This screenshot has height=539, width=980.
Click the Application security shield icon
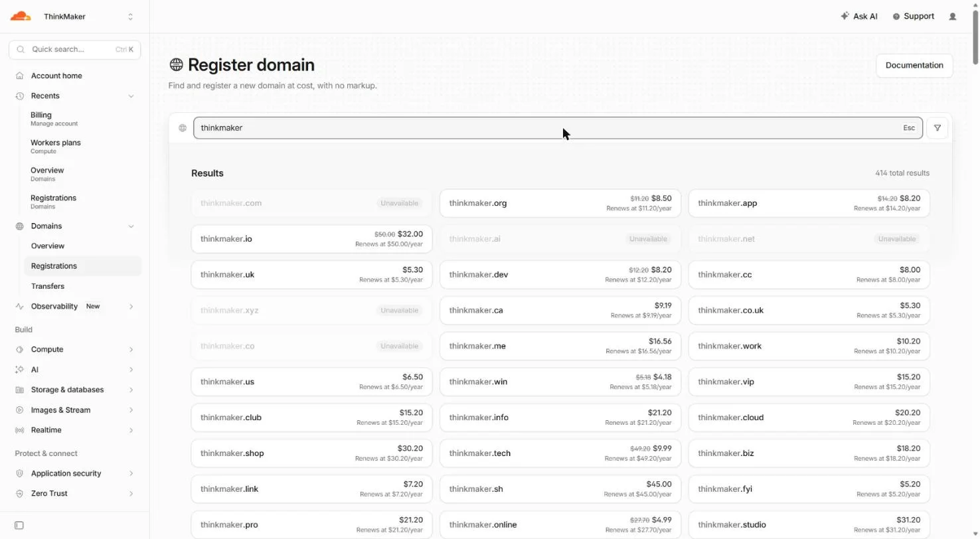[x=20, y=473]
